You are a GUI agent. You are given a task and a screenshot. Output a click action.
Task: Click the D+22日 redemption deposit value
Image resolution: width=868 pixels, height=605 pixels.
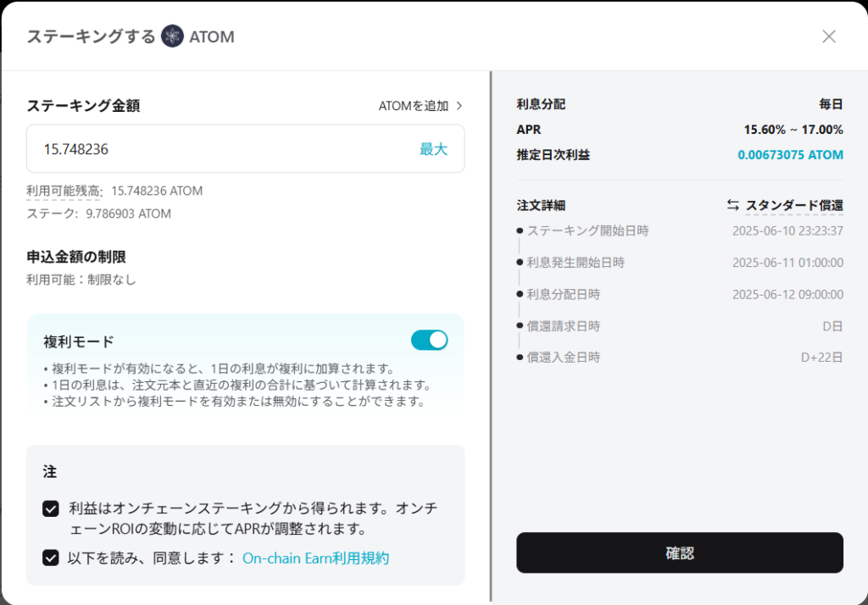click(822, 358)
